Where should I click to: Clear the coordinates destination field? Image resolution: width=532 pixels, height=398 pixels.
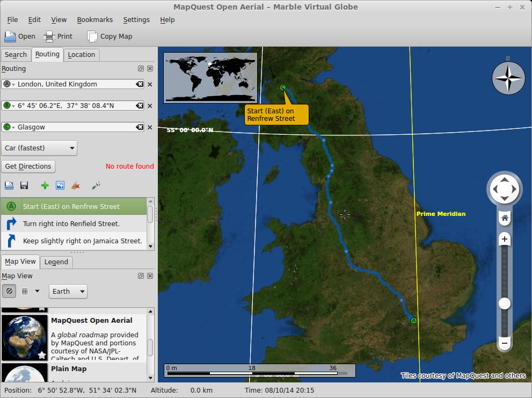coord(140,106)
